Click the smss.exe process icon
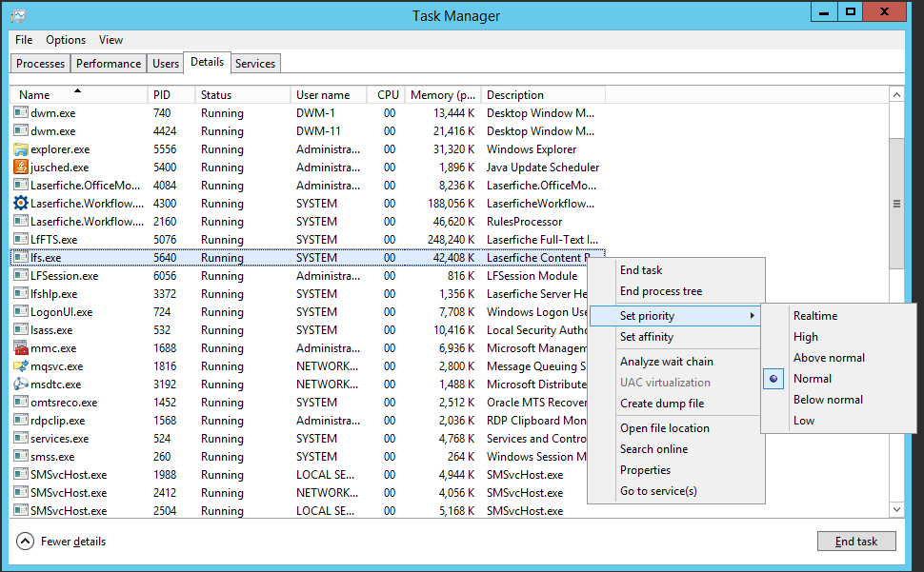Viewport: 924px width, 572px height. point(21,457)
